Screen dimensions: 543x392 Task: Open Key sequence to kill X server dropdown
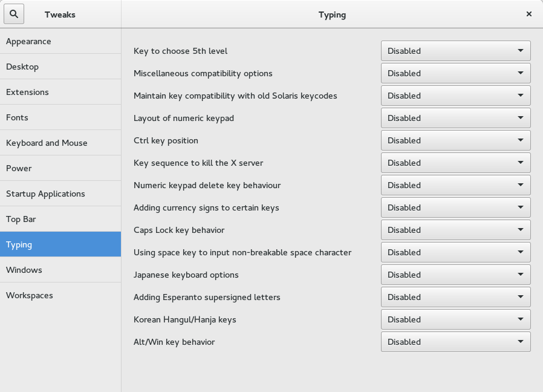456,163
